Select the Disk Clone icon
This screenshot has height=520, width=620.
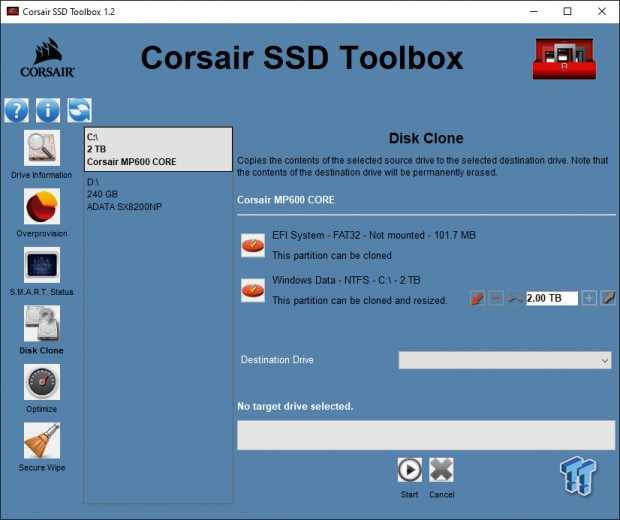(42, 323)
